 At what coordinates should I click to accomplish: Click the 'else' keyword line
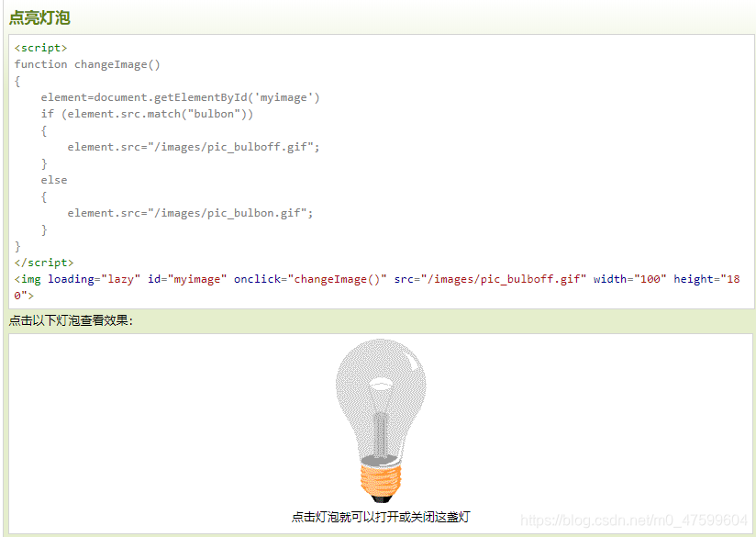coord(54,180)
